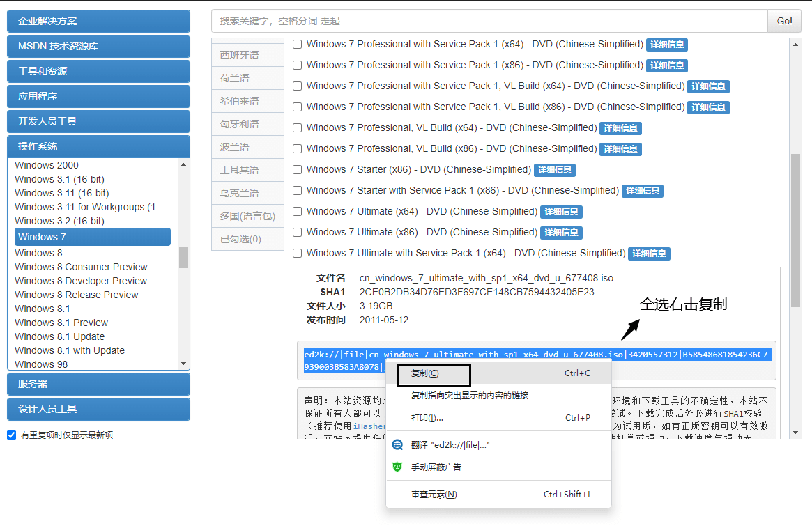Expand the 设计人员工具 section
Screen dimensions: 812x528
click(98, 409)
